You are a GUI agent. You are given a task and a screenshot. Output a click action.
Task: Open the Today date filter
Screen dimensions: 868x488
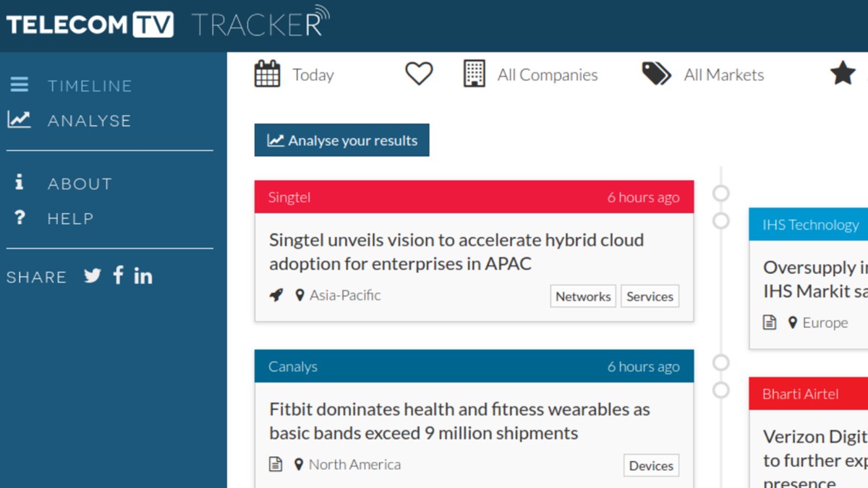(312, 74)
